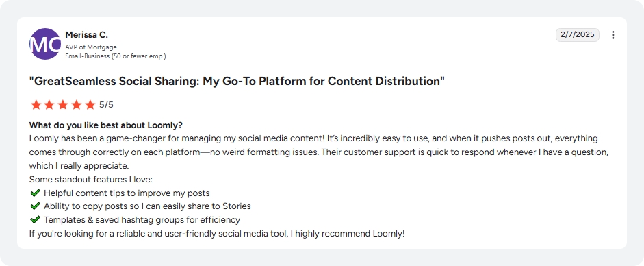Screen dimensions: 644x266
Task: Click the fourth rating star
Action: pyautogui.click(x=77, y=105)
